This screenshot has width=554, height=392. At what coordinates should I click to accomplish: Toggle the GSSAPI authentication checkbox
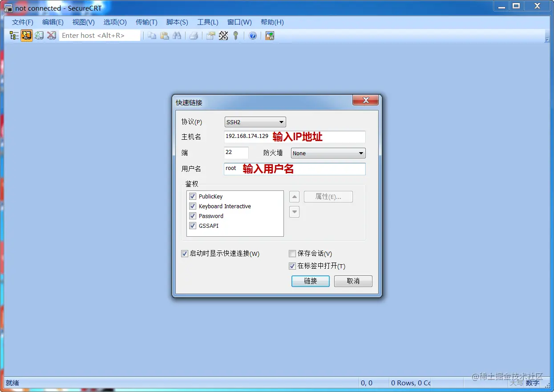[193, 226]
